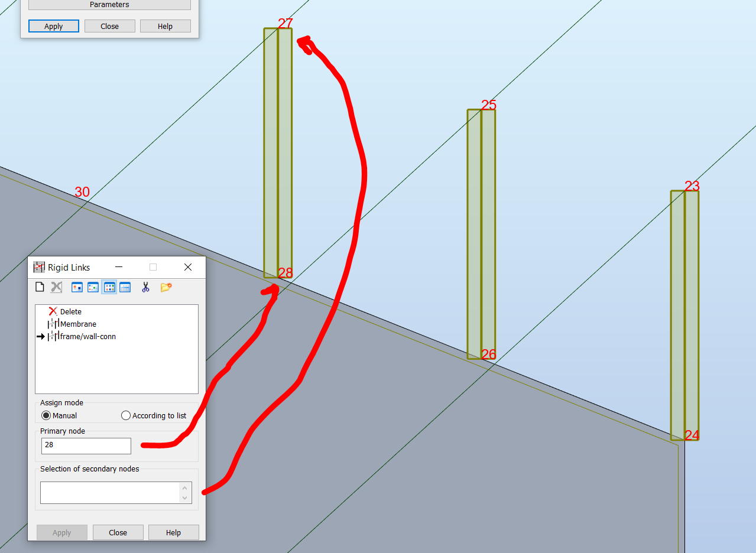Open Help from the Rigid Links dialog
756x553 pixels.
(x=173, y=532)
